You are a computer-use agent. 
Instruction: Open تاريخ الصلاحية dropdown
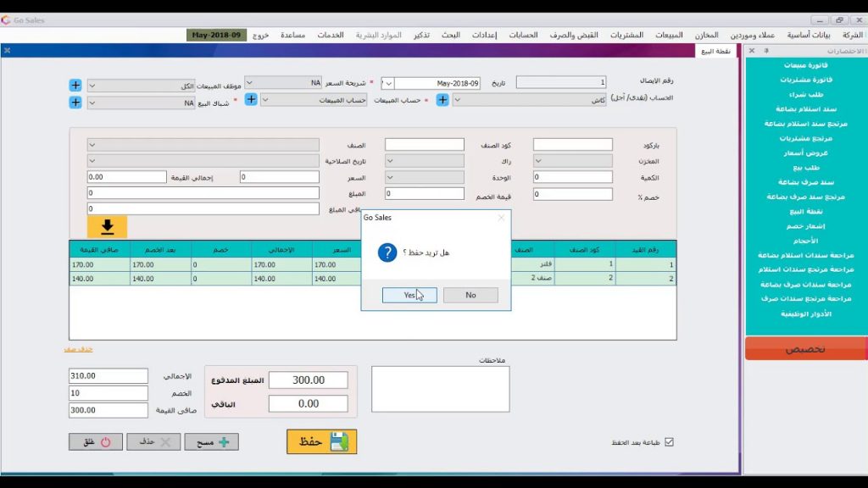click(92, 161)
